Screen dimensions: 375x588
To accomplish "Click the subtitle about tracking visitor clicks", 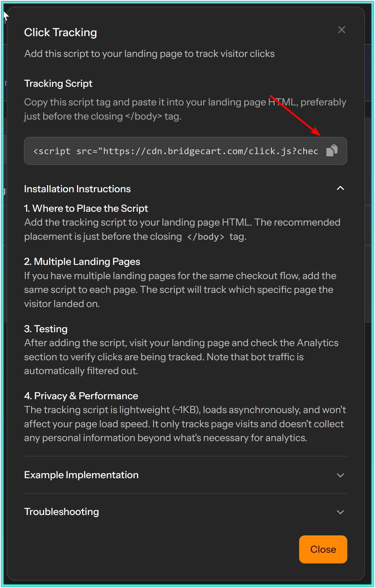I will tap(149, 53).
